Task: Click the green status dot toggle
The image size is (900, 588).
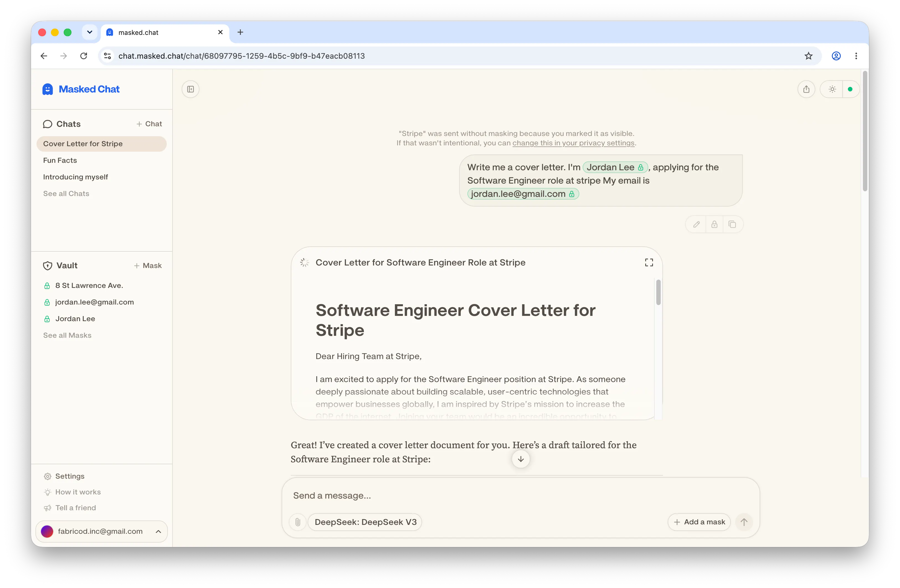Action: tap(850, 89)
